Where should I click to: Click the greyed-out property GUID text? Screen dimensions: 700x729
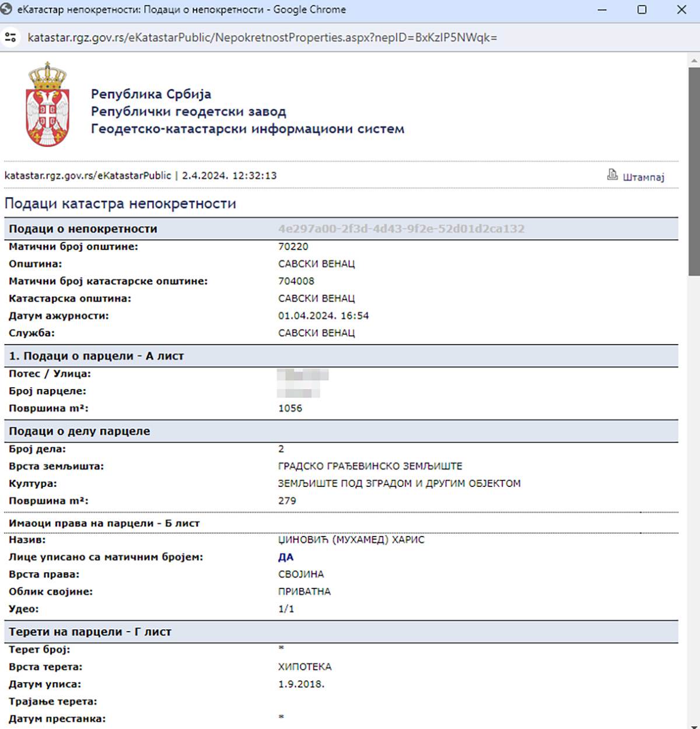click(x=401, y=229)
